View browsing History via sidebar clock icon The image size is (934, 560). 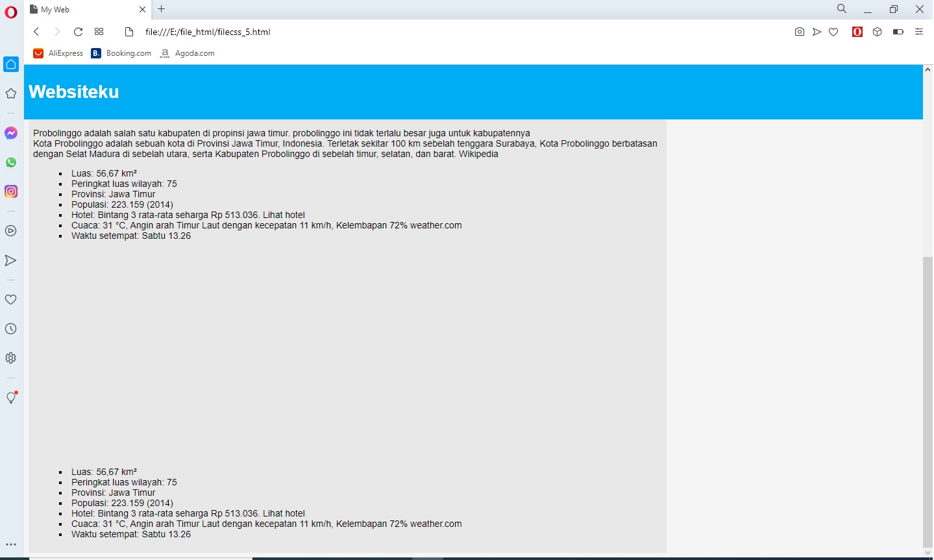tap(10, 328)
